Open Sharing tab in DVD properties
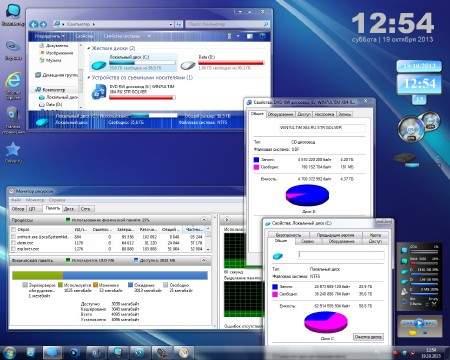 coord(304,114)
